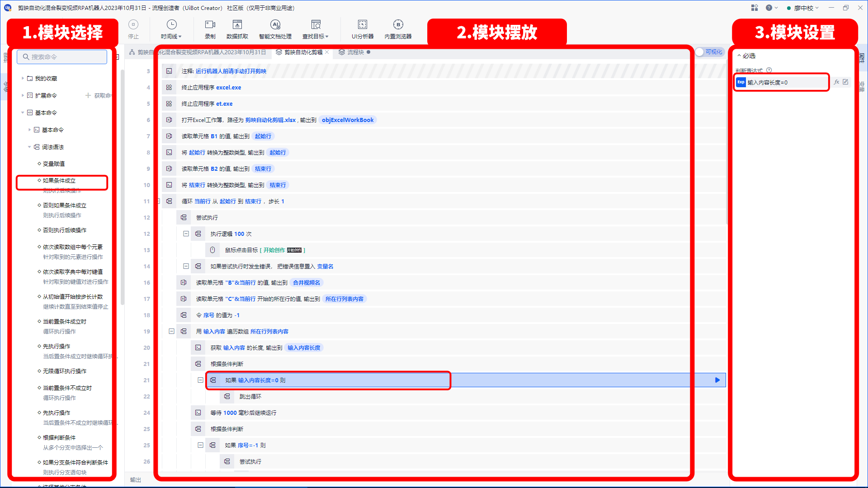Expand the 扩展命令 tree node
This screenshot has width=868, height=488.
23,95
